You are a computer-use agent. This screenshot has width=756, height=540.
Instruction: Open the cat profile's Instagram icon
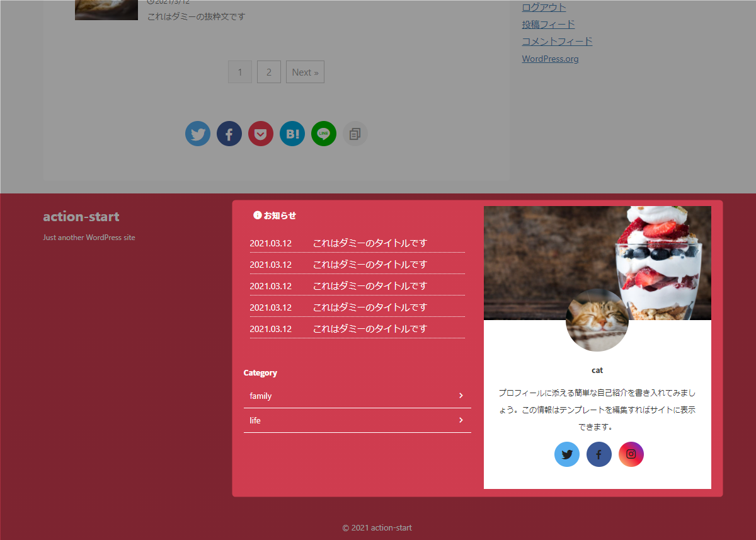coord(631,454)
